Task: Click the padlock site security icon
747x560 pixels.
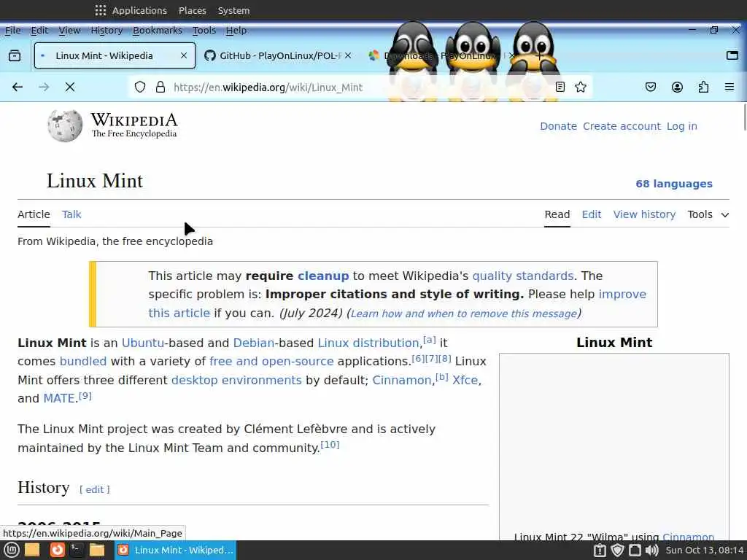Action: pyautogui.click(x=160, y=87)
